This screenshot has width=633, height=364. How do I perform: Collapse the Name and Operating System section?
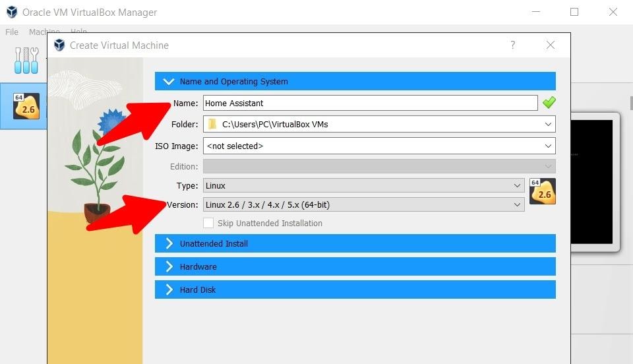pyautogui.click(x=355, y=81)
